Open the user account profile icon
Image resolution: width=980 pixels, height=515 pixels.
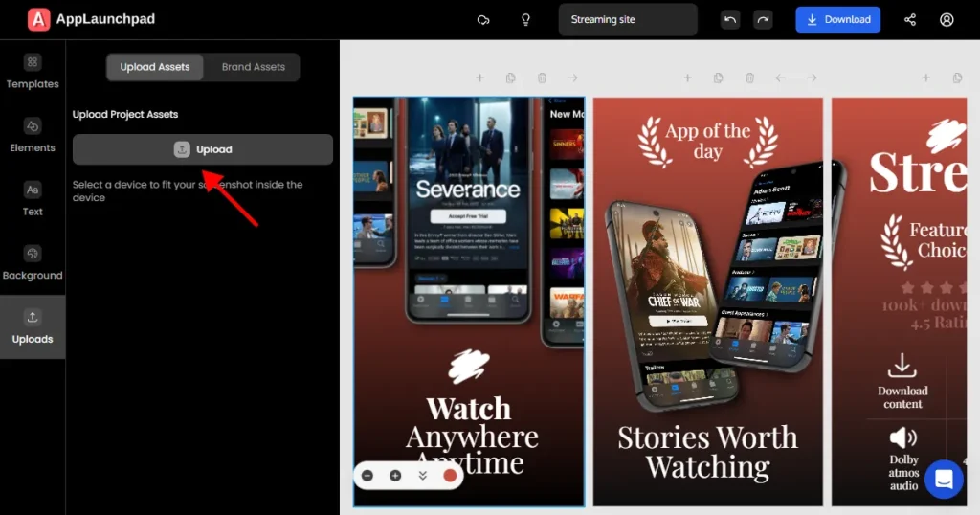pos(947,20)
